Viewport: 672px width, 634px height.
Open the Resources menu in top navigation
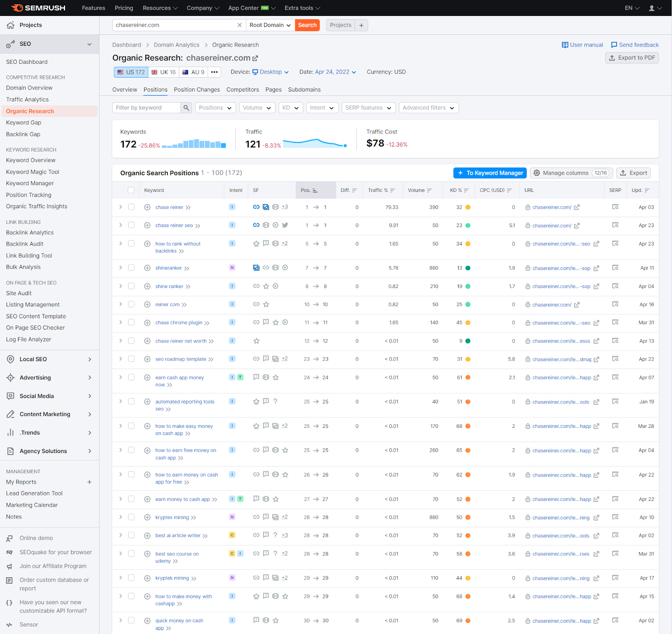point(160,8)
